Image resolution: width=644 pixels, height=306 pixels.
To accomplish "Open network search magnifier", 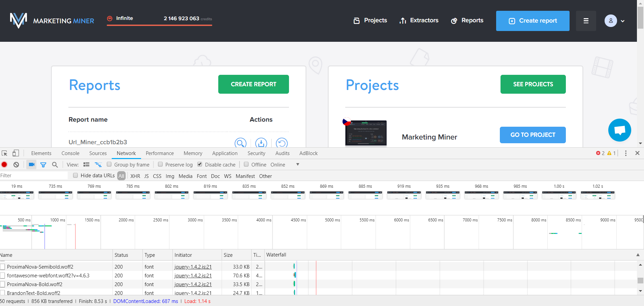I will 55,165.
